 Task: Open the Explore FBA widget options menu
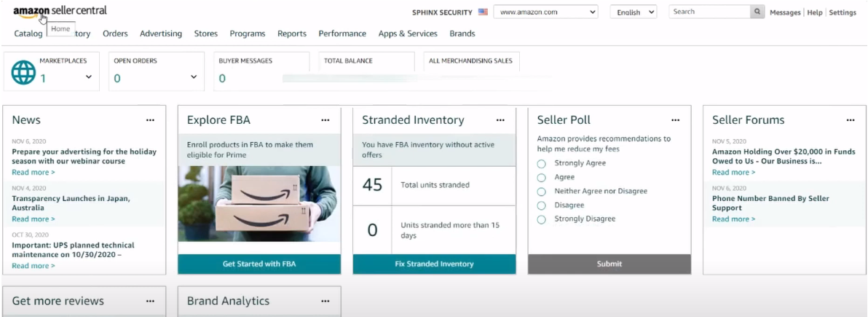325,120
